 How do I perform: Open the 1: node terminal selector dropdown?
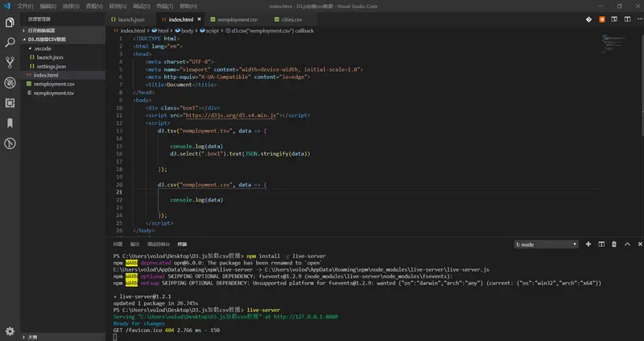(x=547, y=244)
